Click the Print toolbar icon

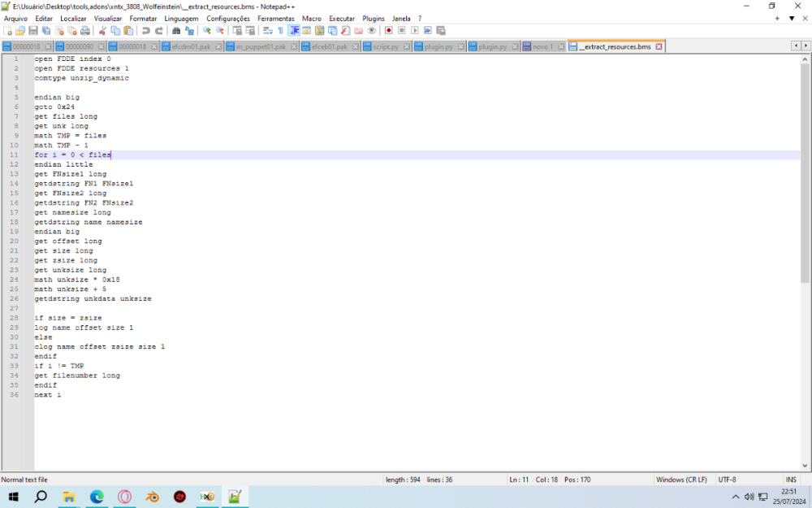click(85, 31)
